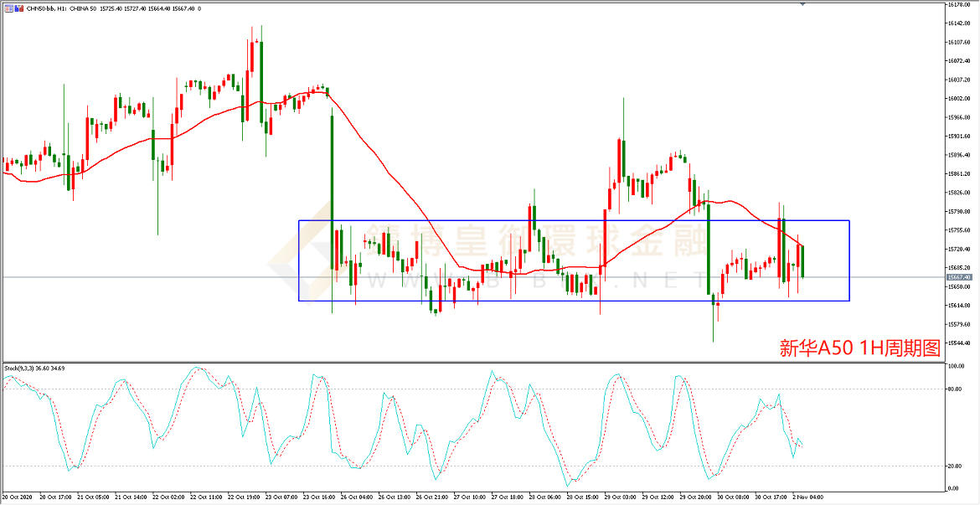The height and width of the screenshot is (505, 980).
Task: Select the stochastic 0.00 scale label
Action: [954, 488]
